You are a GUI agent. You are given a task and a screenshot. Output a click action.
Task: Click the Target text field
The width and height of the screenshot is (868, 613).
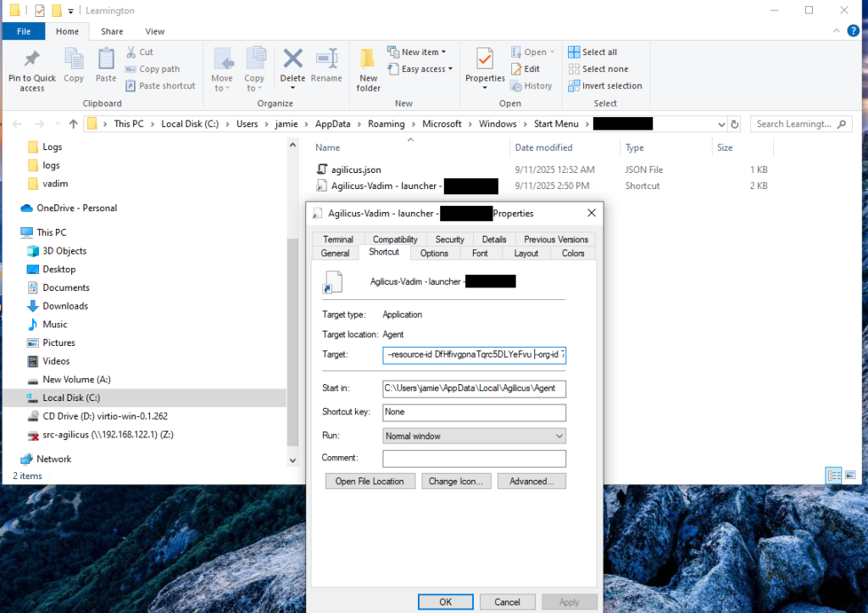tap(474, 355)
